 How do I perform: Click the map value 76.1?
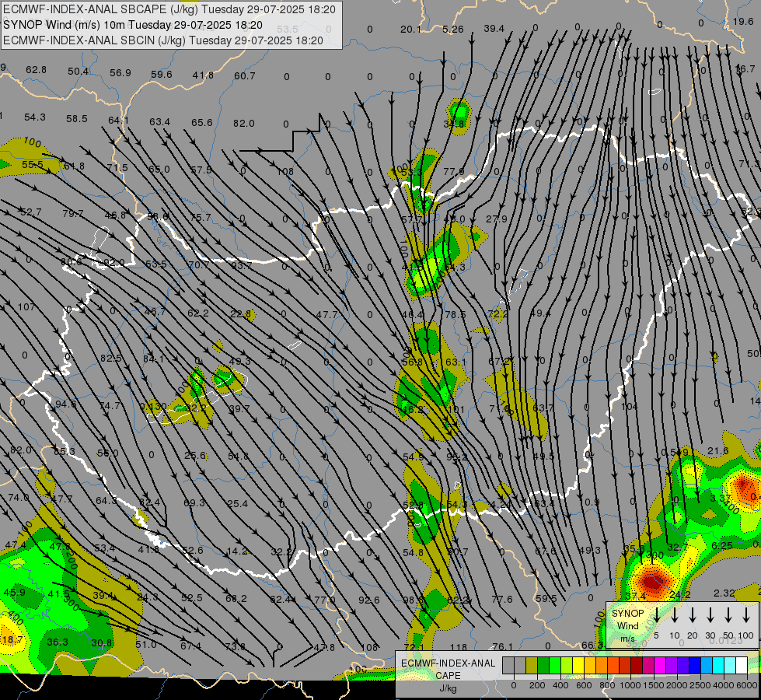[502, 646]
